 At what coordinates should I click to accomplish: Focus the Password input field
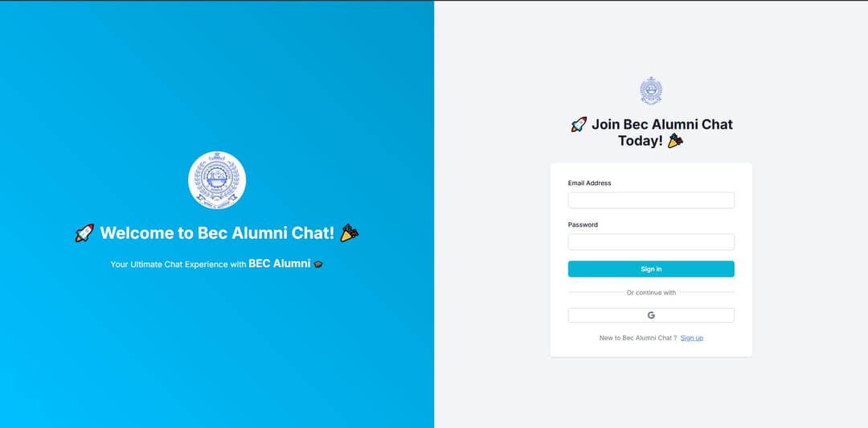coord(651,242)
